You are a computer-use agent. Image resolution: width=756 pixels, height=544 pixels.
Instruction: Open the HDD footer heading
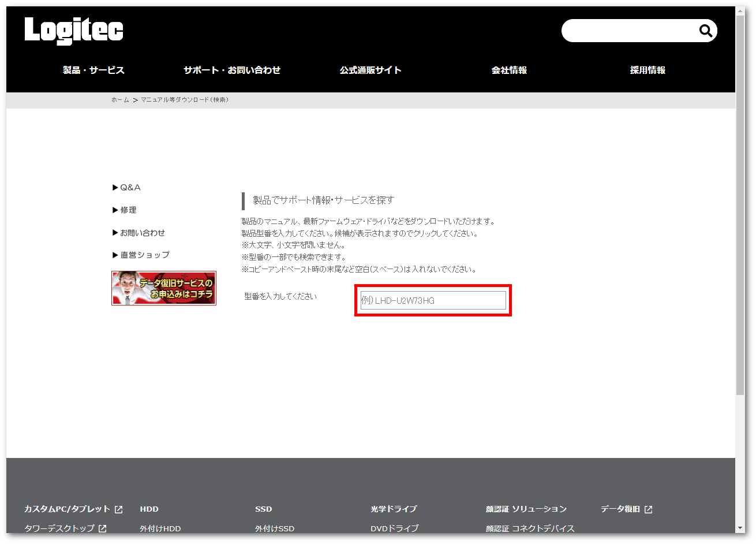pyautogui.click(x=149, y=509)
